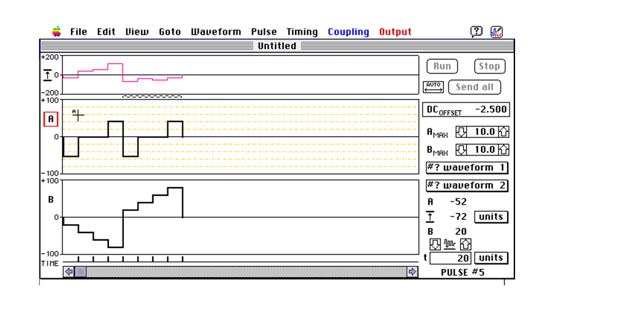Open the Goto menu
This screenshot has height=313, width=644.
(x=170, y=31)
